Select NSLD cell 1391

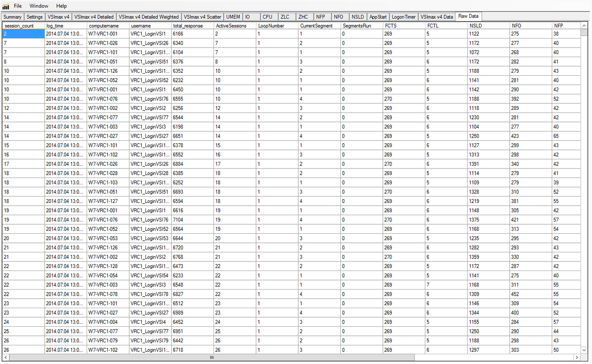coord(488,164)
